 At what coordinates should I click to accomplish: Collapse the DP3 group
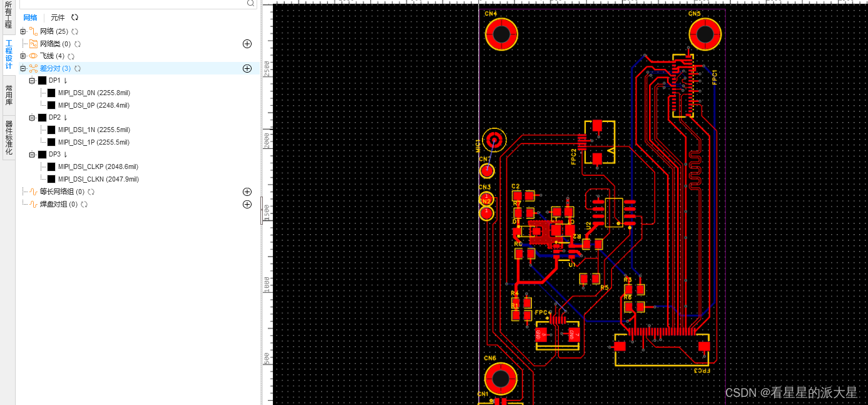point(32,155)
